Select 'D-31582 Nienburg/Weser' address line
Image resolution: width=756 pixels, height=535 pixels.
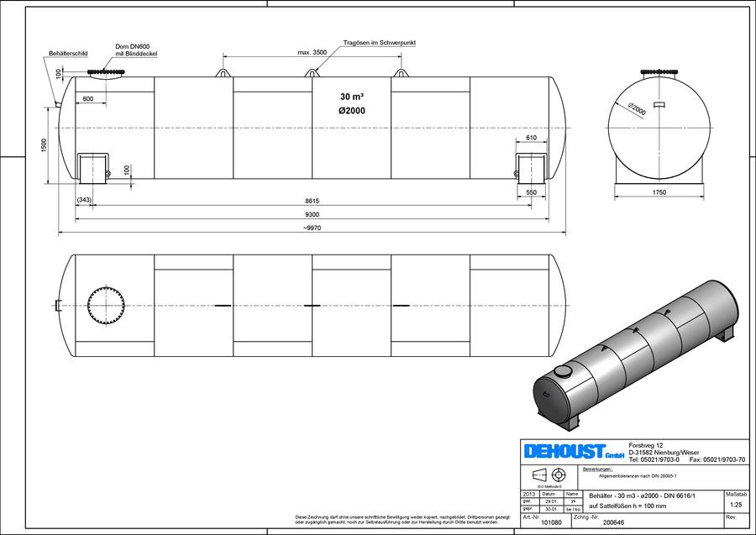[x=664, y=453]
